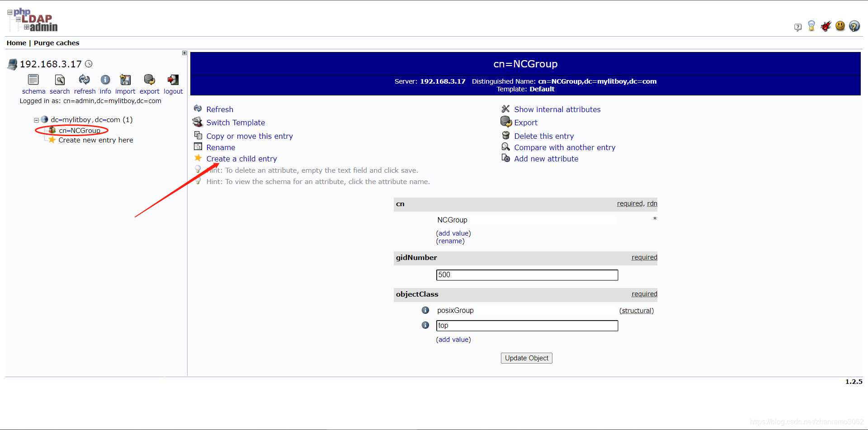
Task: Click Purge caches in top menu
Action: pyautogui.click(x=57, y=43)
